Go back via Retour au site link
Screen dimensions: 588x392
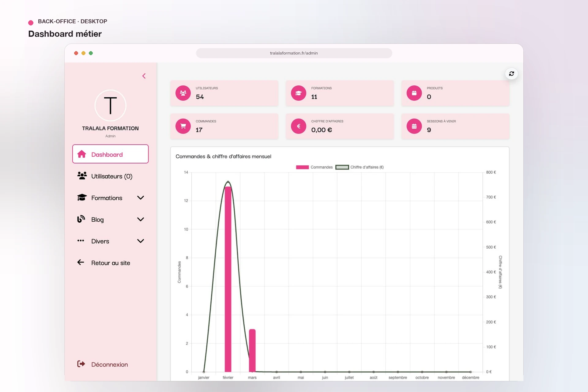tap(111, 263)
